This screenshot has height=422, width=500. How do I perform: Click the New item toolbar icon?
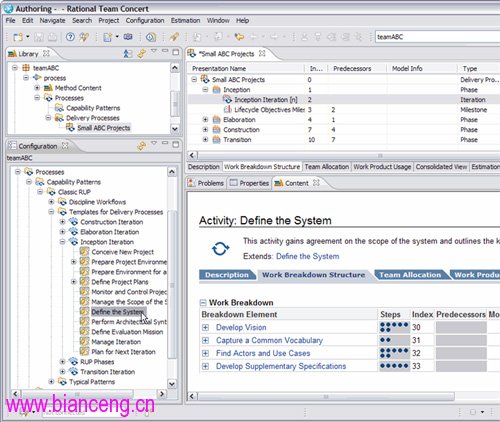[18, 37]
